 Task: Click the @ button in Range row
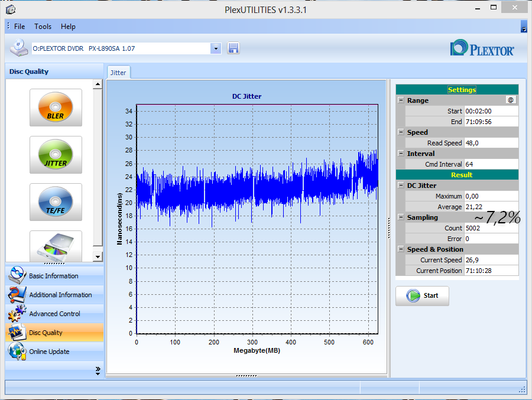[511, 100]
